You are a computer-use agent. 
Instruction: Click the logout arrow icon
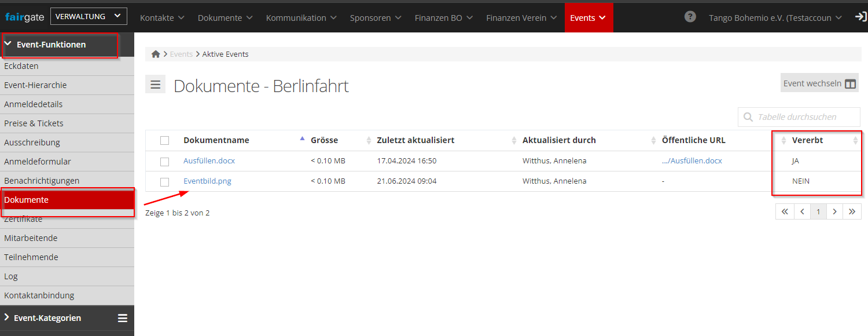coord(860,17)
